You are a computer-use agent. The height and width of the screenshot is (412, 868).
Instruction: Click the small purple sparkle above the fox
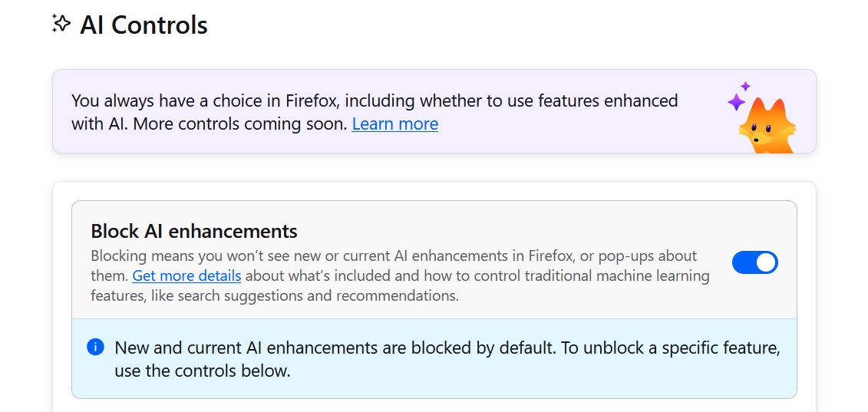pyautogui.click(x=745, y=86)
